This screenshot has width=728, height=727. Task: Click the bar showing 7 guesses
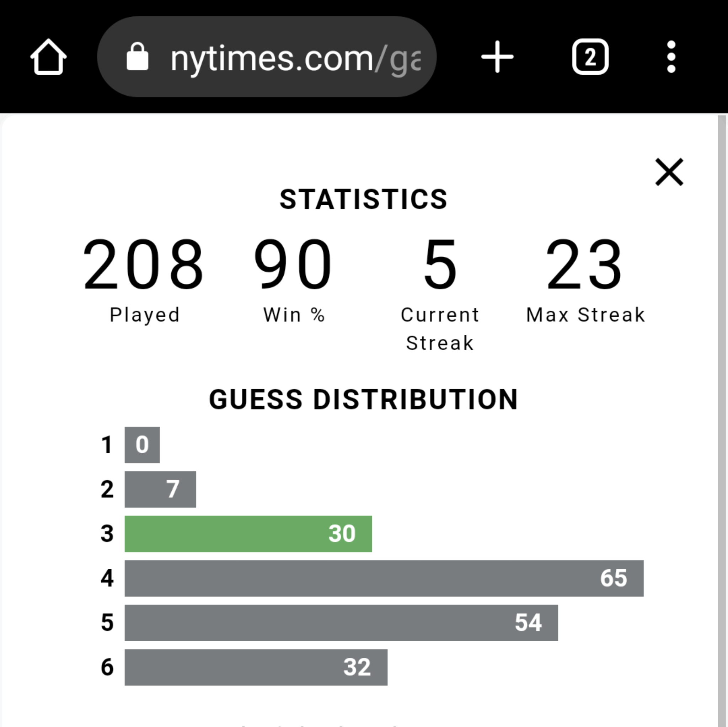[x=160, y=489]
